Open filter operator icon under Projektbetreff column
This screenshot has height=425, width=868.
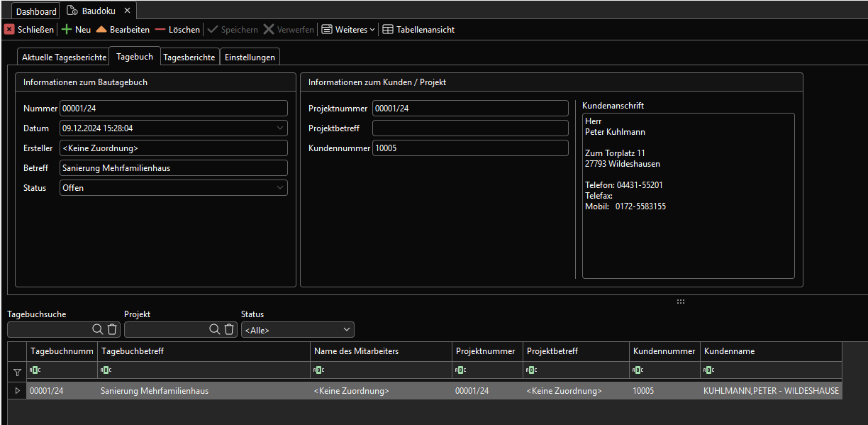(530, 370)
